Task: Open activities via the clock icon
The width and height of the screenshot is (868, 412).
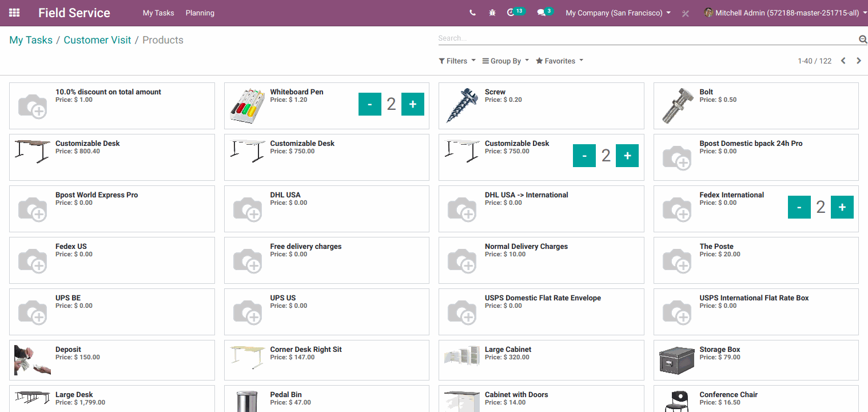Action: [x=512, y=13]
